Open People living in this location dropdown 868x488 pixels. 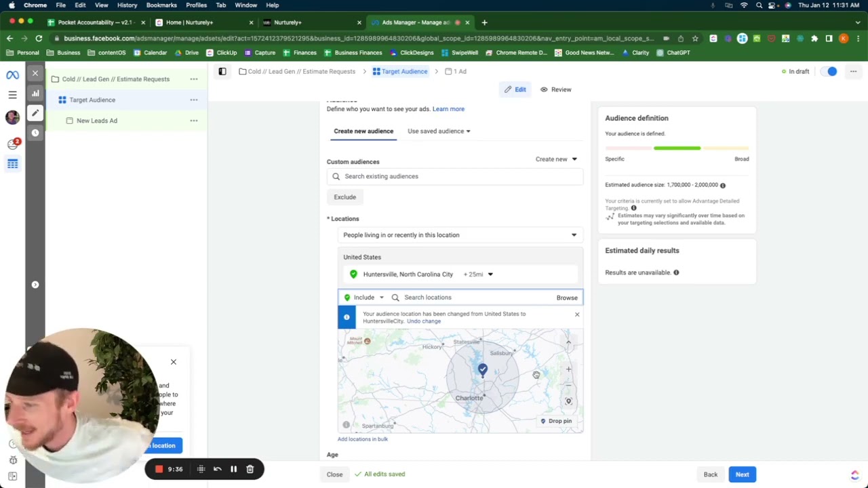tap(460, 235)
